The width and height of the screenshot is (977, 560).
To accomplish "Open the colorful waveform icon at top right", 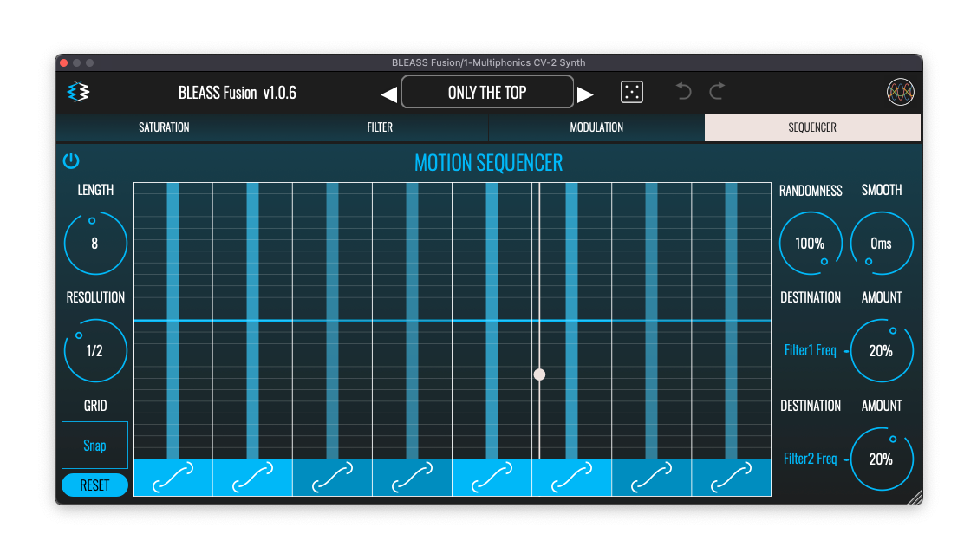I will [x=901, y=92].
